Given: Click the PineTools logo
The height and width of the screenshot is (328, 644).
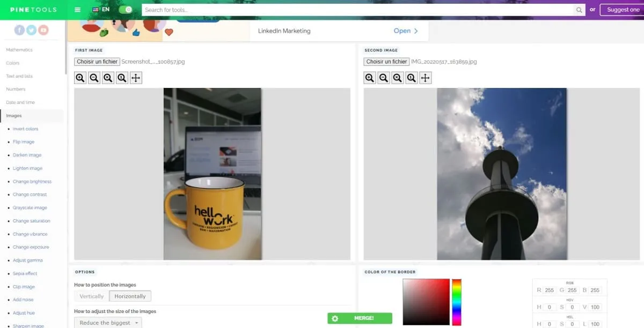Looking at the screenshot, I should pos(32,10).
